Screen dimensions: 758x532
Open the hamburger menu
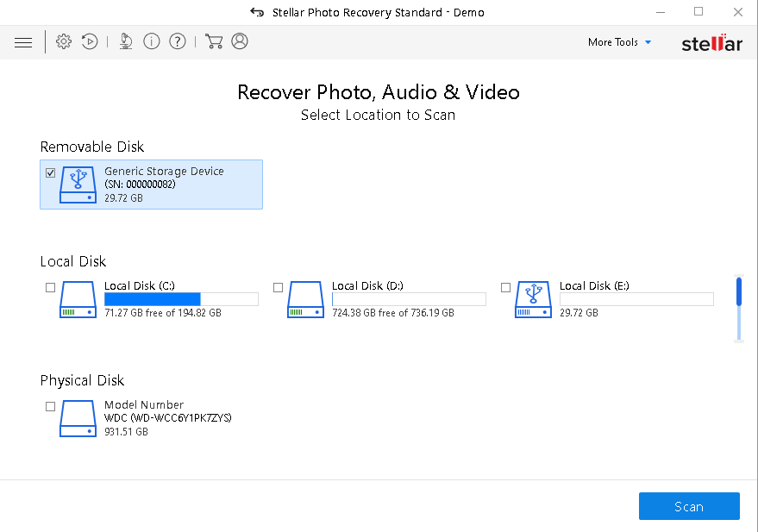pyautogui.click(x=23, y=42)
